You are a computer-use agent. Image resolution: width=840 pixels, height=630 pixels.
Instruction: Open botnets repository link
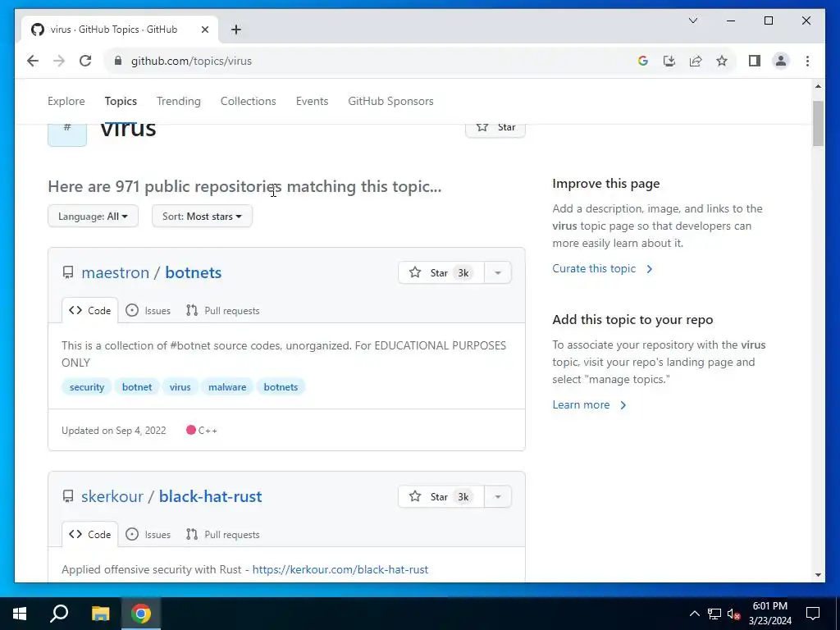[194, 272]
